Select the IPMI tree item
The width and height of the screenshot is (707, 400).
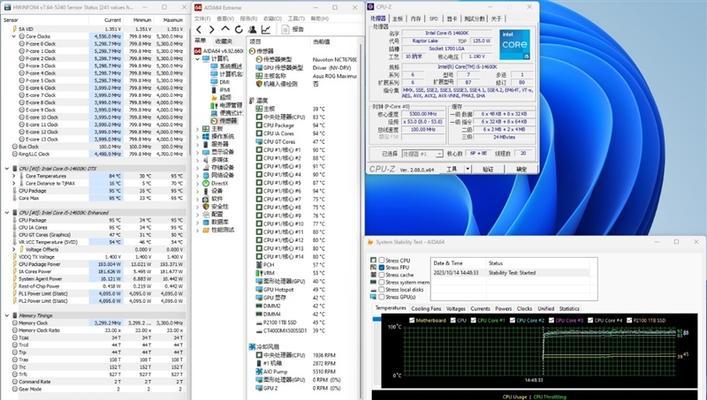pyautogui.click(x=225, y=90)
